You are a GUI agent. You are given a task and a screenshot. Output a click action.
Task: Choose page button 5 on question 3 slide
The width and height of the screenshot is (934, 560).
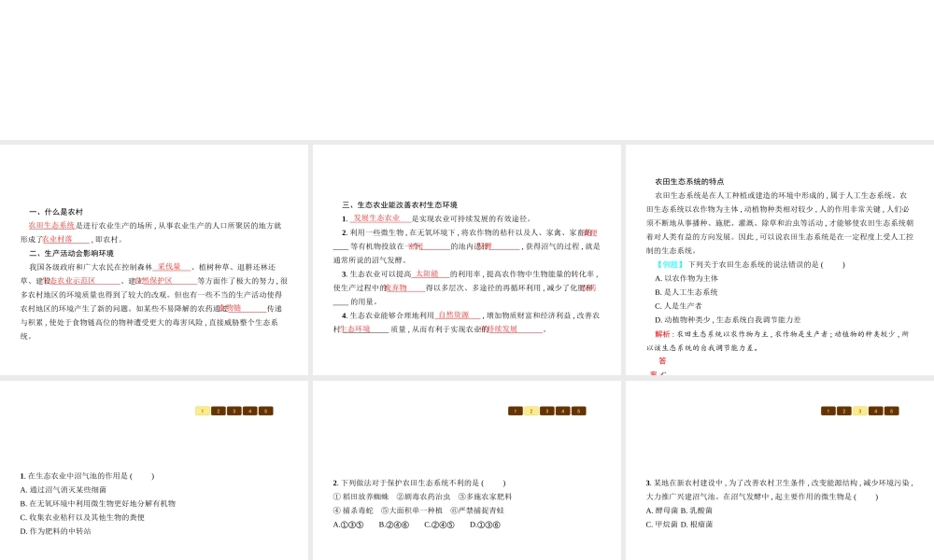(x=892, y=411)
